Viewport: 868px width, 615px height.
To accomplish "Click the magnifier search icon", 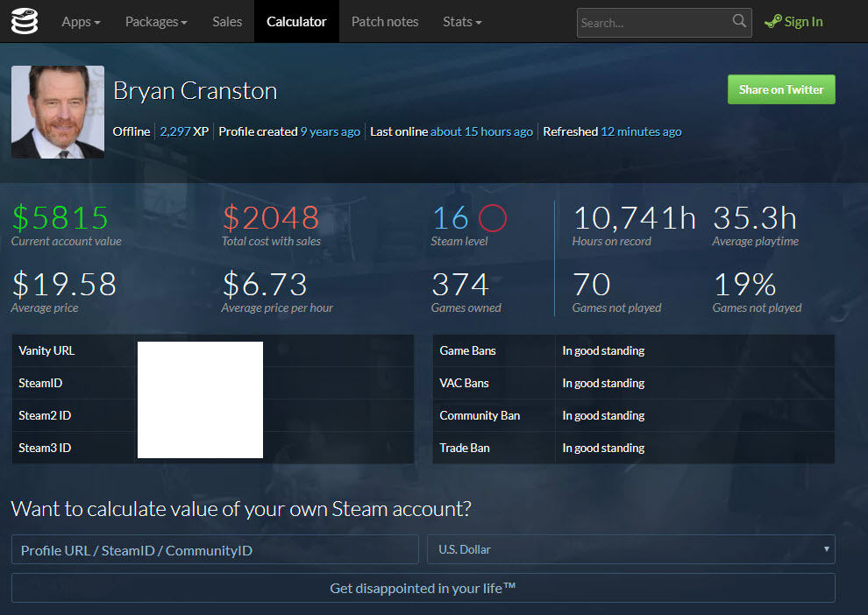I will (x=740, y=22).
